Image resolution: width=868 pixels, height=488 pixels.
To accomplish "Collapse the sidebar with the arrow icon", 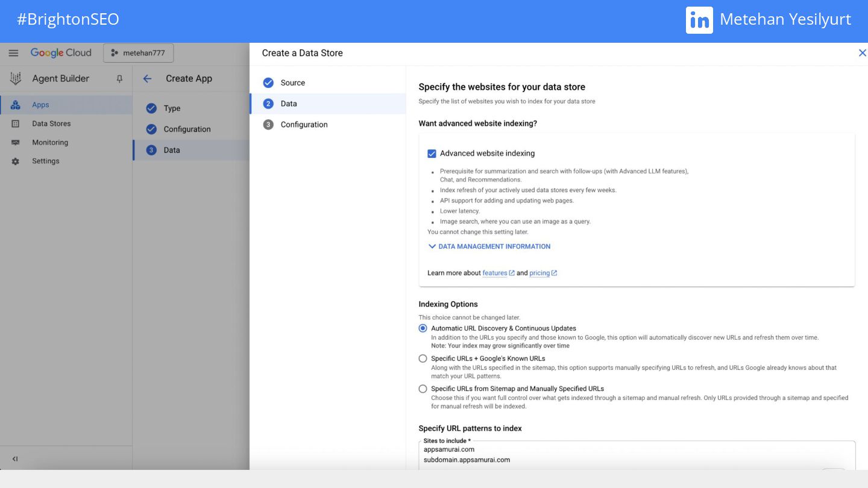I will (x=15, y=459).
